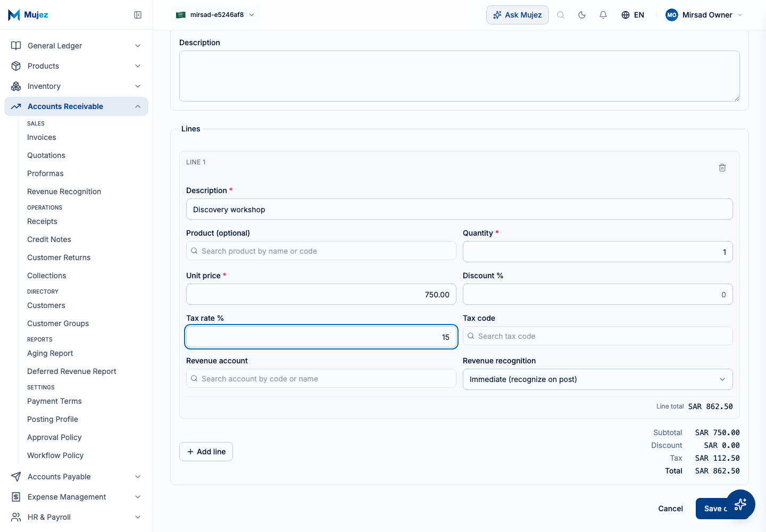Expand Expense Management section
The image size is (766, 532).
[x=76, y=497]
